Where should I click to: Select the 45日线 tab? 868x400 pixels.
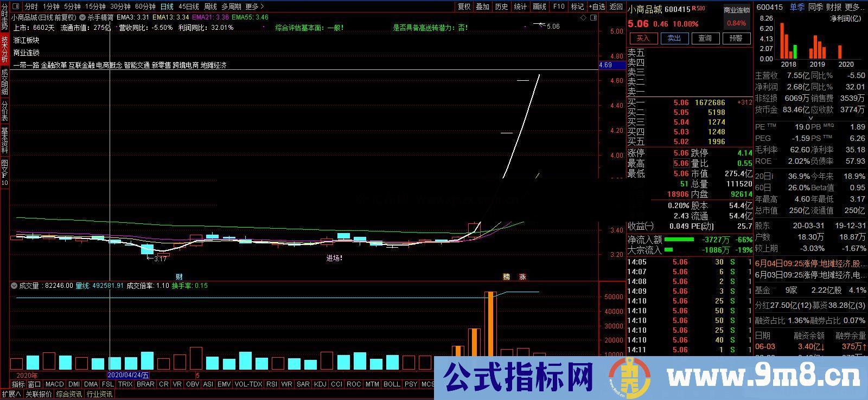[x=188, y=7]
